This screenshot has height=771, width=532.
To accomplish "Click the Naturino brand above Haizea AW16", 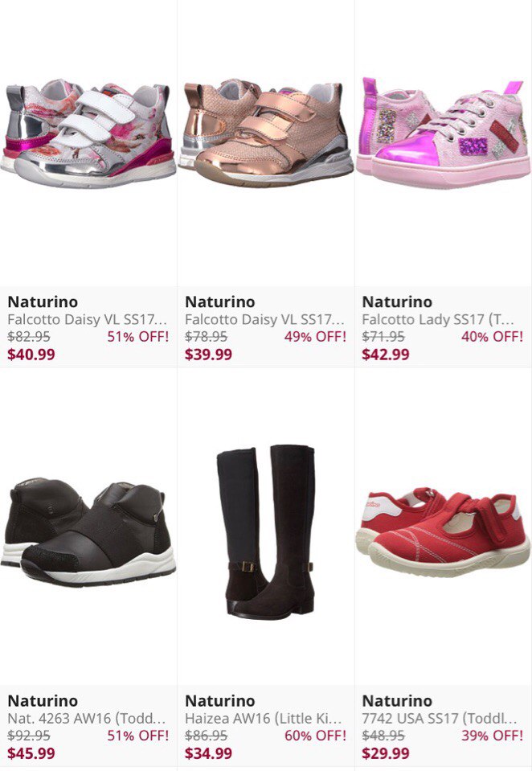I will pyautogui.click(x=219, y=701).
